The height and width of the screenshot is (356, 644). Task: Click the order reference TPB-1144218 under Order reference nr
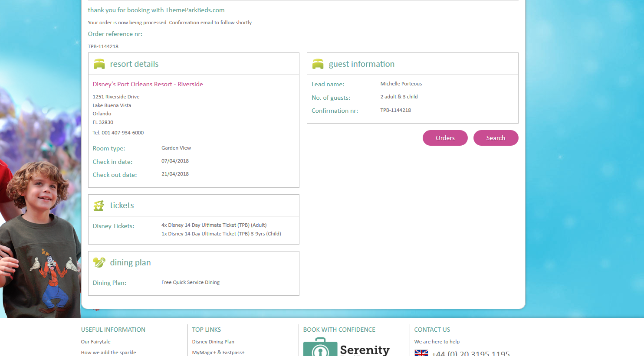click(x=103, y=46)
